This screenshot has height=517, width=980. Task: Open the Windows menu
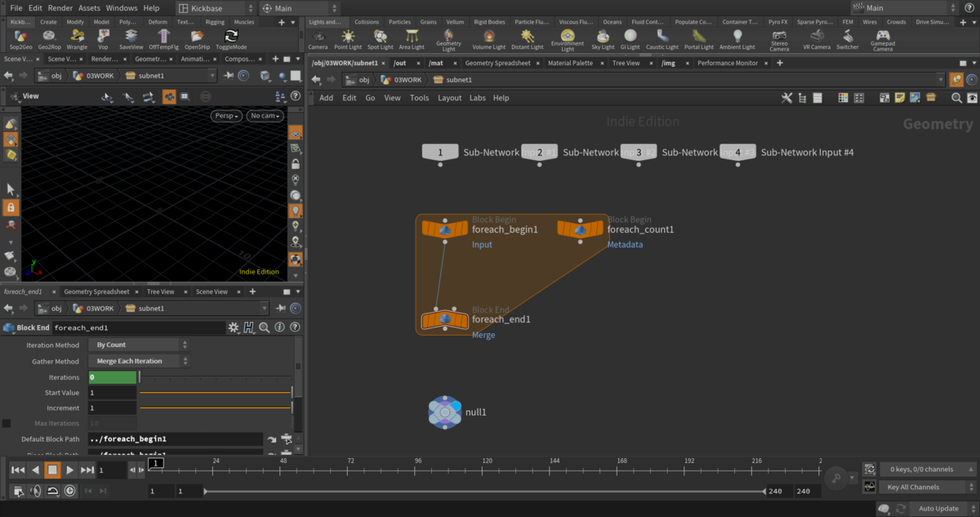[x=122, y=8]
